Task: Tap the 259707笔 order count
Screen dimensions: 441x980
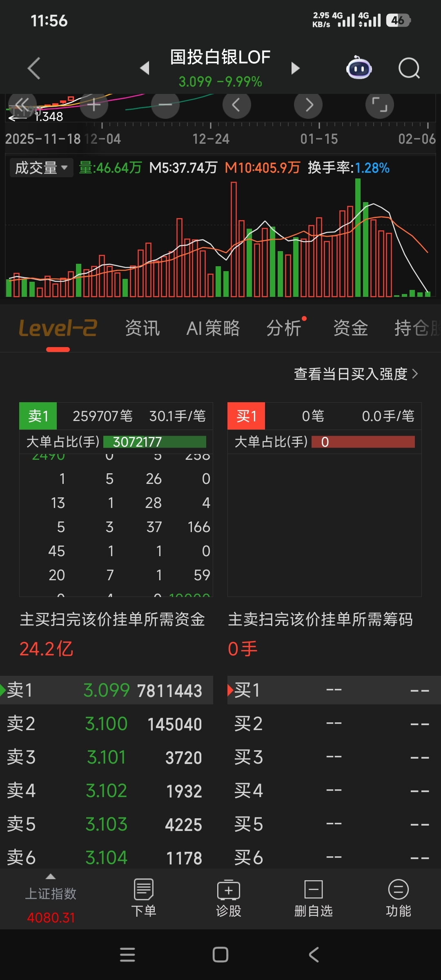Action: [x=102, y=416]
